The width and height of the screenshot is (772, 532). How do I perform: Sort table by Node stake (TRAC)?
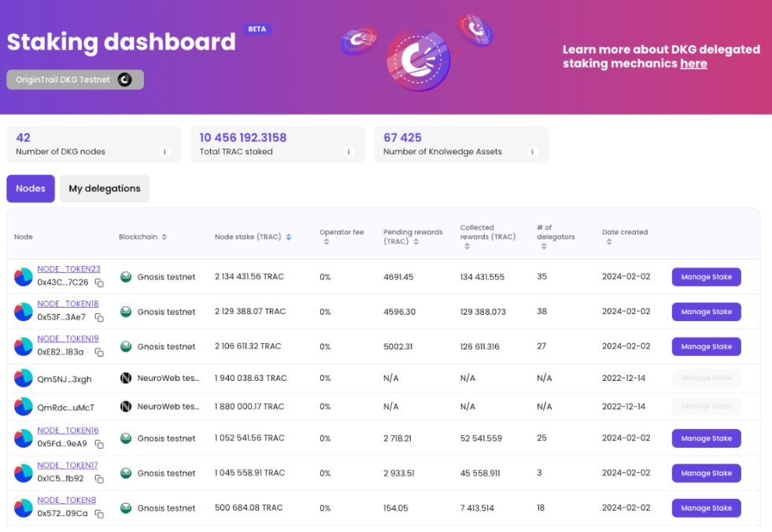click(x=288, y=237)
